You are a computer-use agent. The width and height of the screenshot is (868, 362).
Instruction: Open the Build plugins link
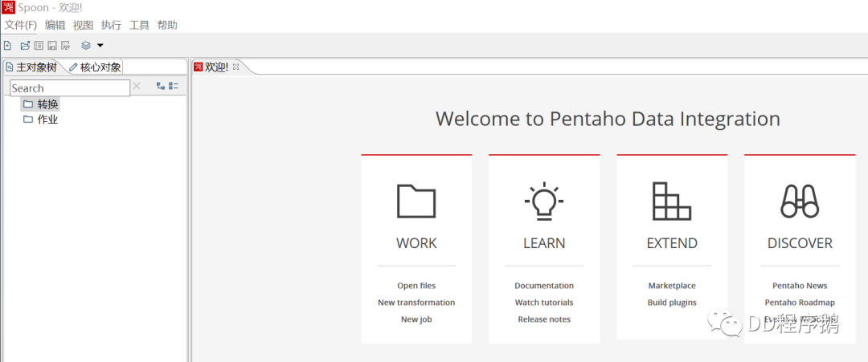point(672,303)
